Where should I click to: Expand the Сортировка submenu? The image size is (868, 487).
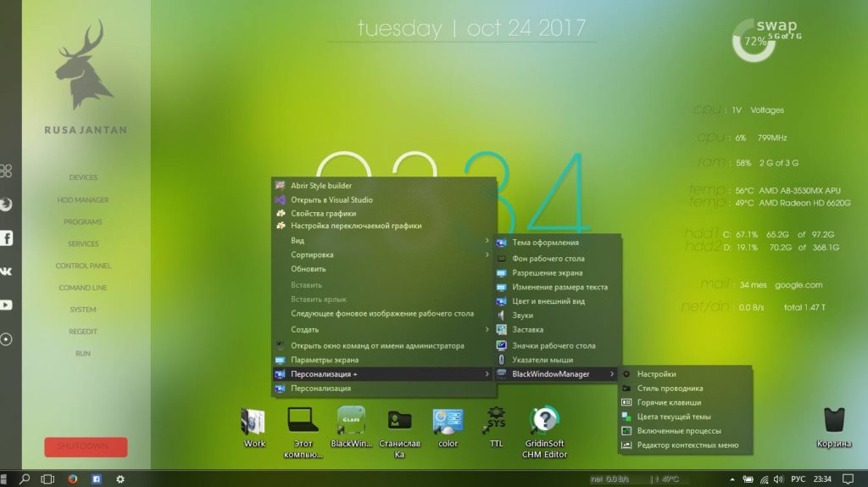point(384,255)
